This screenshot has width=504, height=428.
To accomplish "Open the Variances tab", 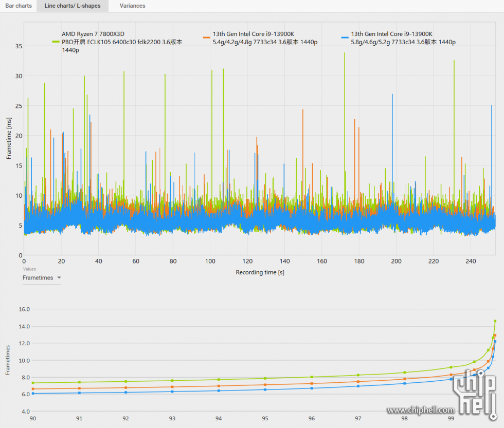I will [x=132, y=6].
